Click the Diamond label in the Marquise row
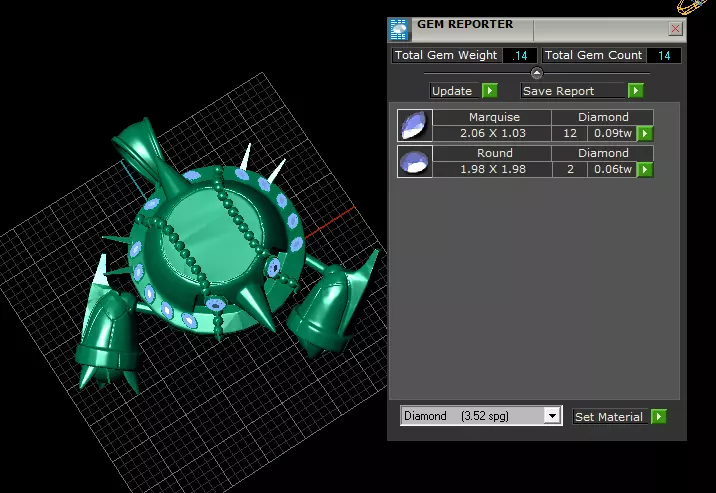Viewport: 716px width, 493px height. (x=603, y=117)
